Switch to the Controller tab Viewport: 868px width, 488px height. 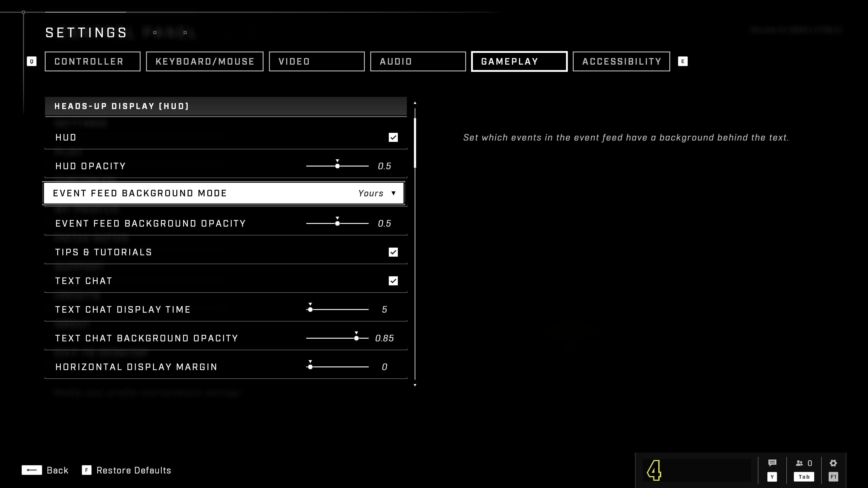[x=93, y=61]
